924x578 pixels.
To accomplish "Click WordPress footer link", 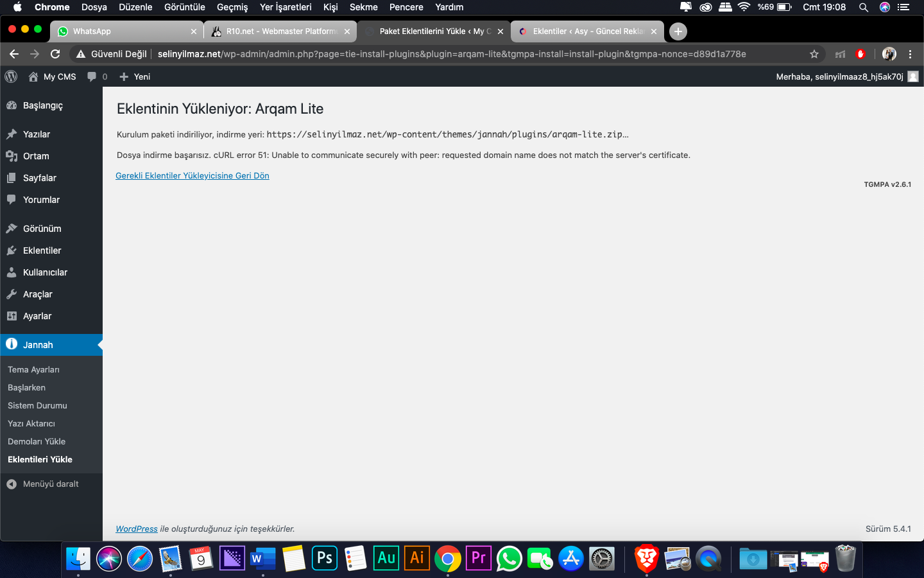I will 136,529.
